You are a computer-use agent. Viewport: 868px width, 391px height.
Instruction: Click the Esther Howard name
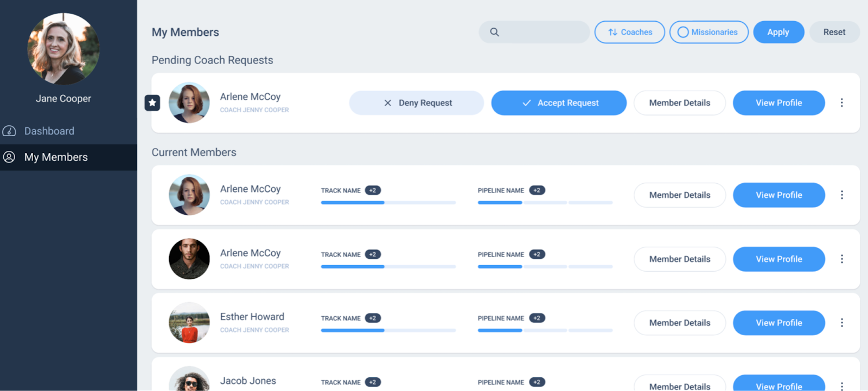click(x=252, y=317)
